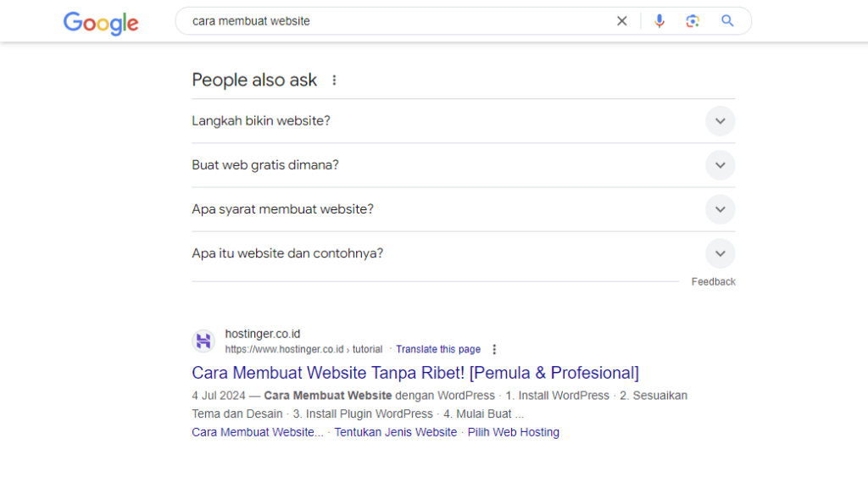Open the "Pilih Web Hosting" sitelink

(514, 432)
